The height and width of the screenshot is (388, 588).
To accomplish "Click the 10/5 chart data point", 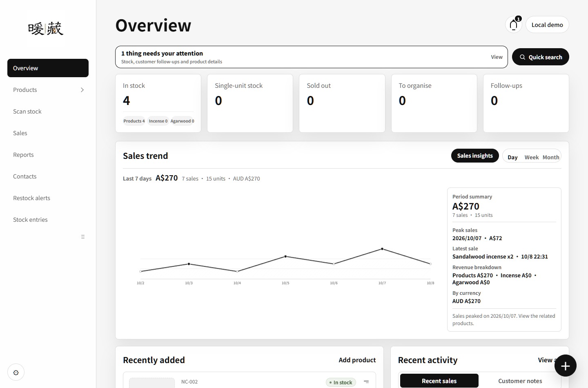I will pos(285,256).
